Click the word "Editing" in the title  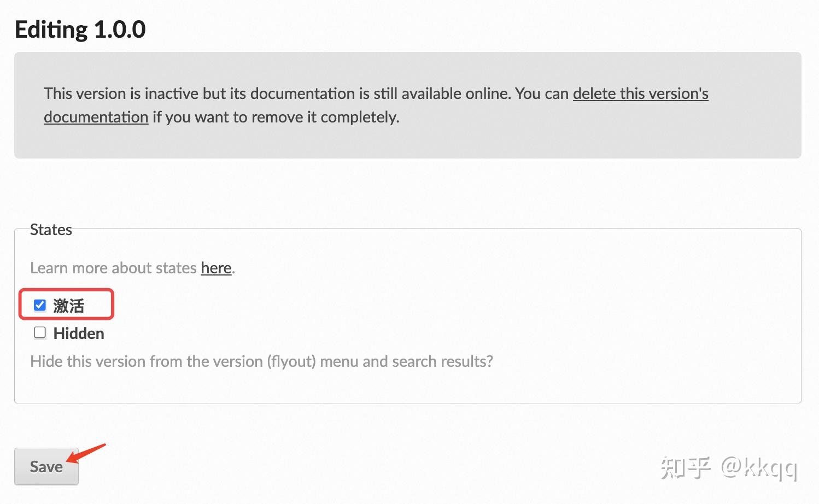point(51,30)
